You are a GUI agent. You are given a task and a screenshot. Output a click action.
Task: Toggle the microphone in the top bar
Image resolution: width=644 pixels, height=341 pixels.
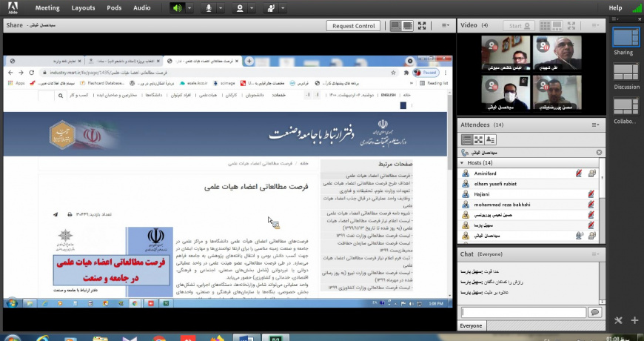point(209,8)
